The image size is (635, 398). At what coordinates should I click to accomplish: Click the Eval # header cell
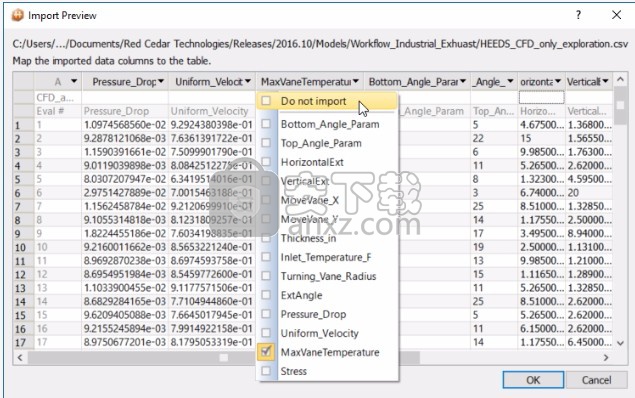(x=58, y=111)
